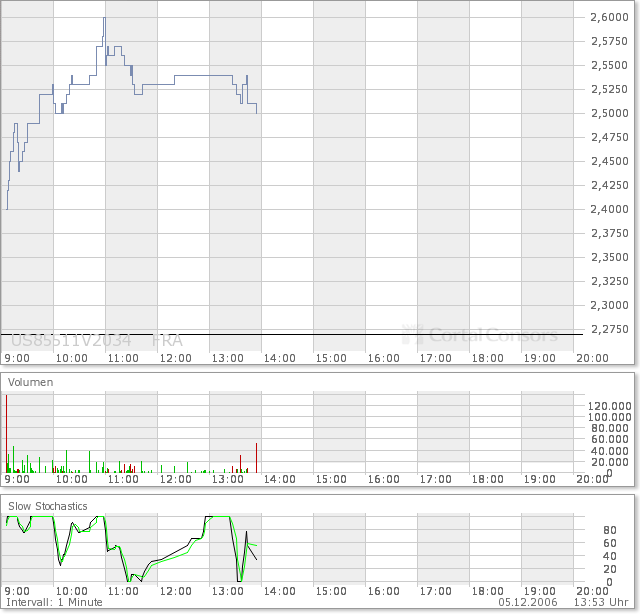Click 13:00 on the Slow Stochastics time axis
Viewport: 640px width, 614px height.
(x=228, y=591)
